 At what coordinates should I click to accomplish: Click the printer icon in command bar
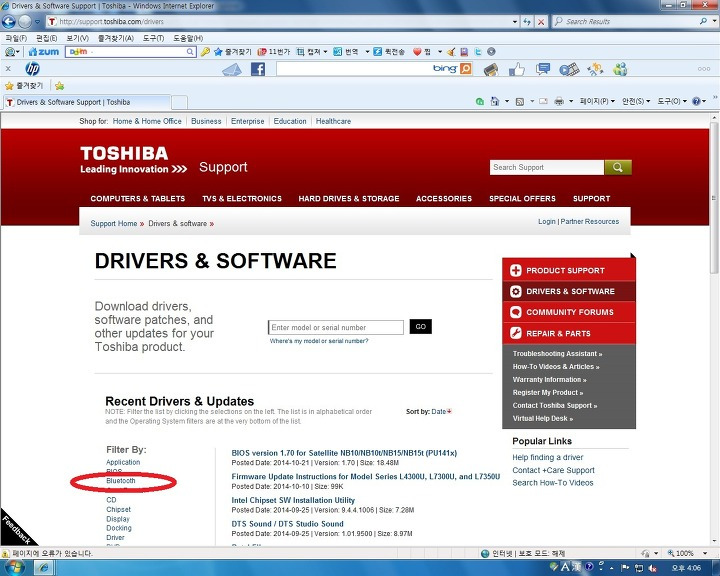coord(559,101)
